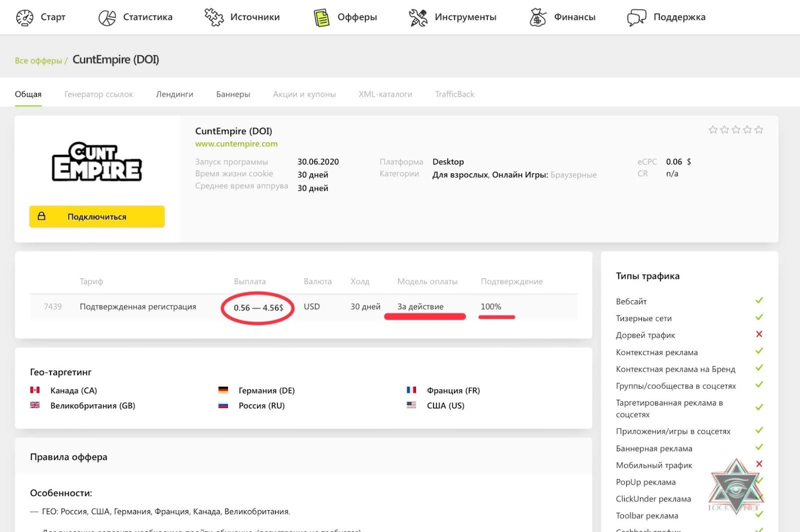This screenshot has height=532, width=800.
Task: Click the USD currency cell
Action: (x=311, y=307)
